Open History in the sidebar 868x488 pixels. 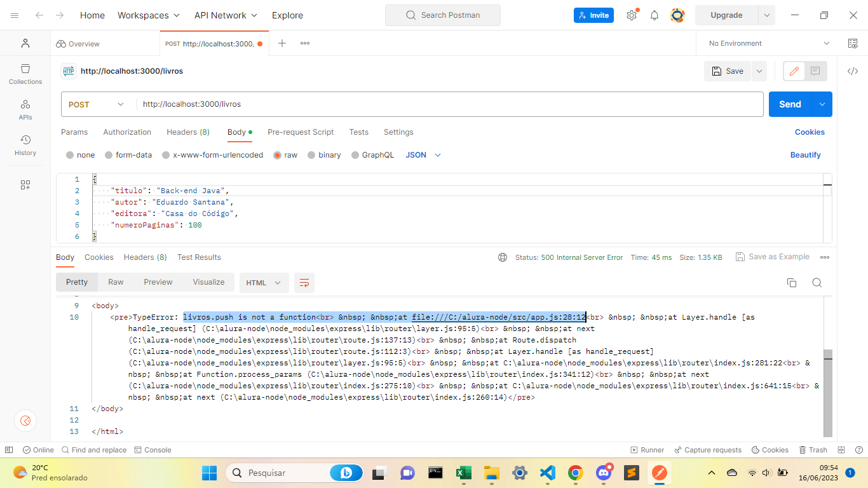[x=25, y=145]
